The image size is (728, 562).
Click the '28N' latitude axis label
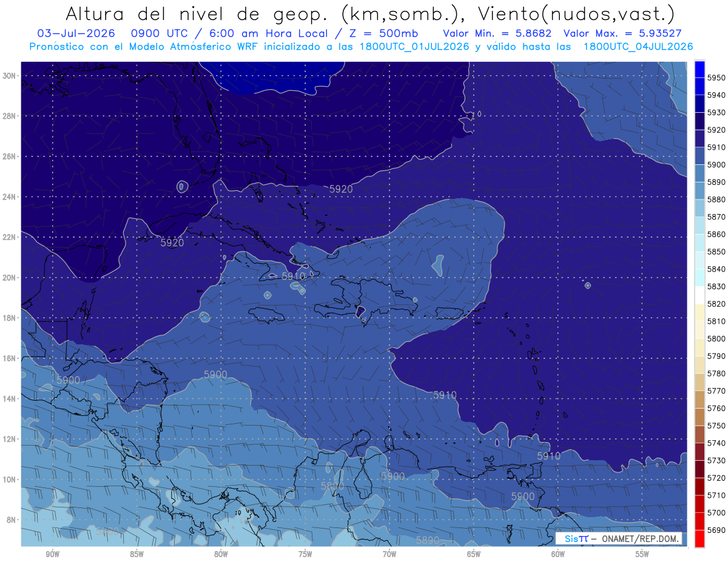pos(9,116)
